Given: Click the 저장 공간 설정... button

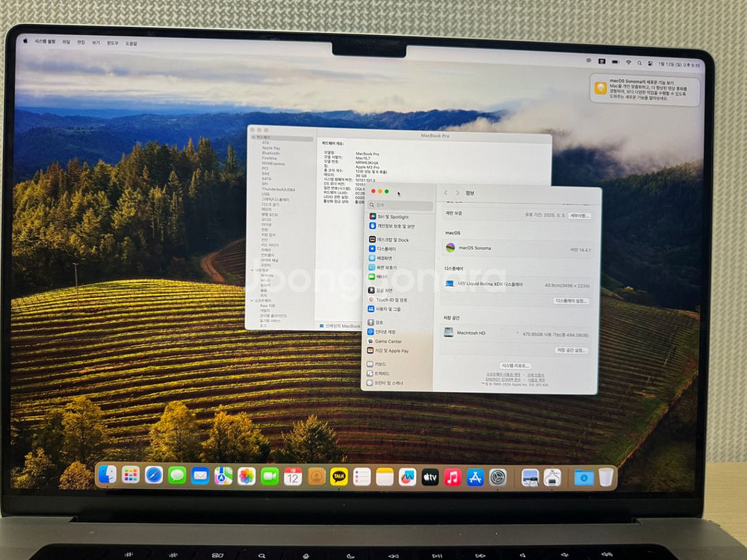Looking at the screenshot, I should click(x=571, y=350).
